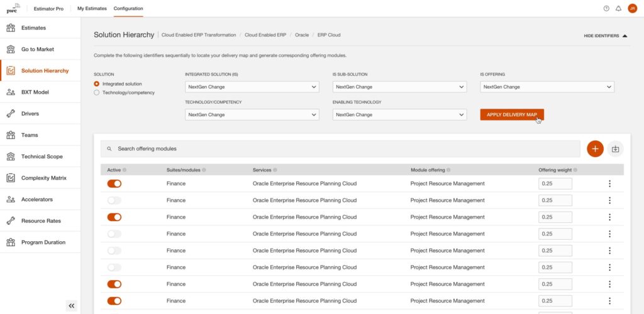Switch to the Configuration tab
The image size is (644, 314).
[128, 8]
